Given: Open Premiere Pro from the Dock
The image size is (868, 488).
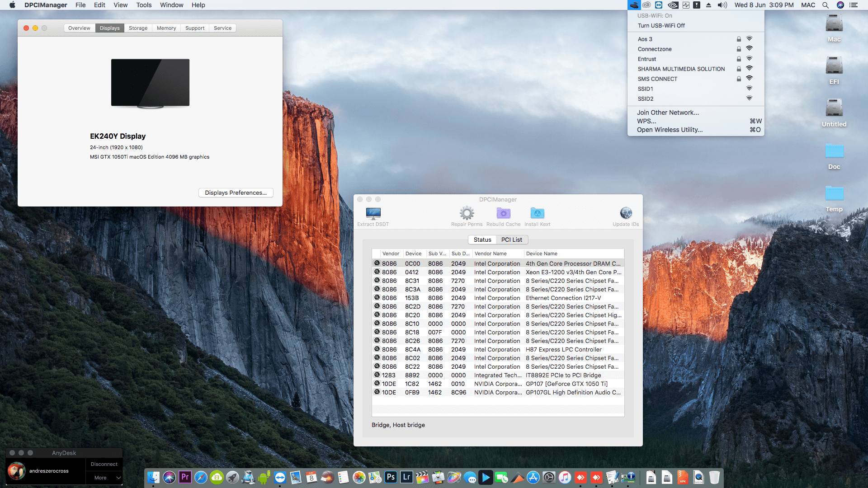Looking at the screenshot, I should click(185, 477).
